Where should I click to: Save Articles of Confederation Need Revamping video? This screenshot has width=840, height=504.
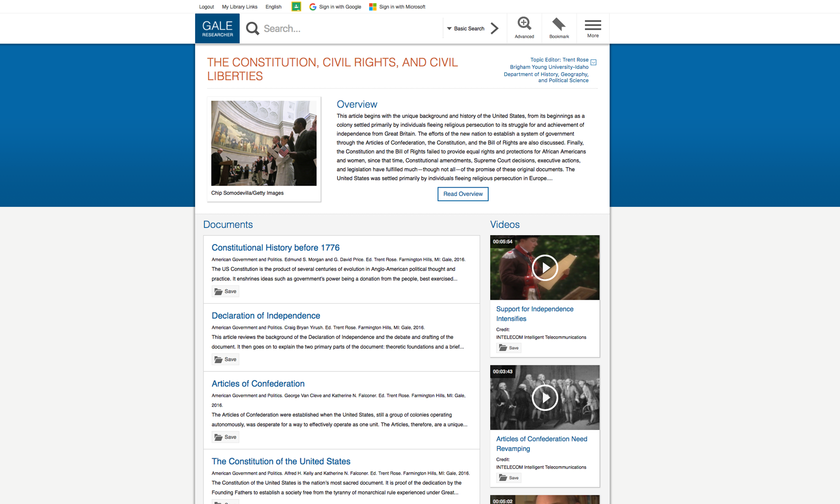[x=509, y=478]
